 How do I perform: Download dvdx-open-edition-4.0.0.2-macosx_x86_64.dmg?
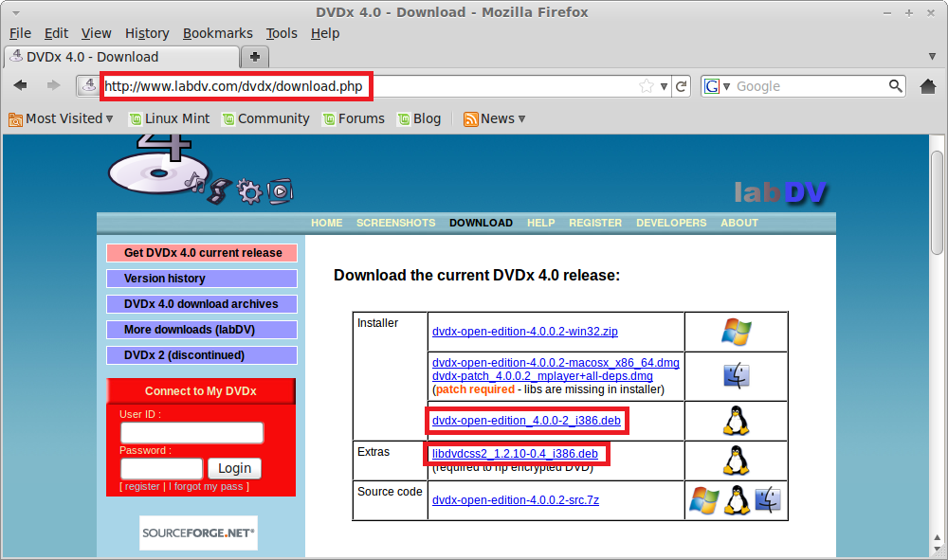click(x=556, y=363)
